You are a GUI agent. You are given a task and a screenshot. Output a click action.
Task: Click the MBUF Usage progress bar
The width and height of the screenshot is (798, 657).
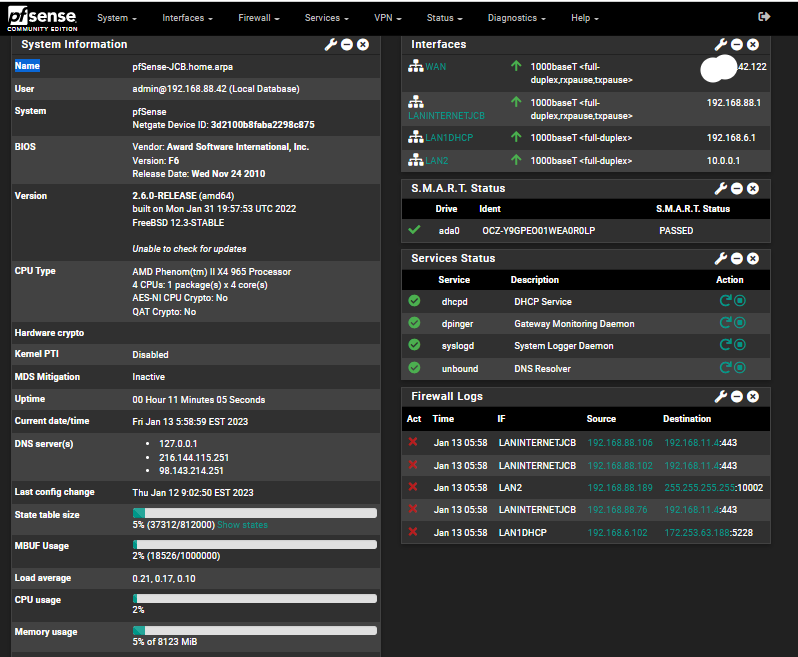click(x=255, y=545)
